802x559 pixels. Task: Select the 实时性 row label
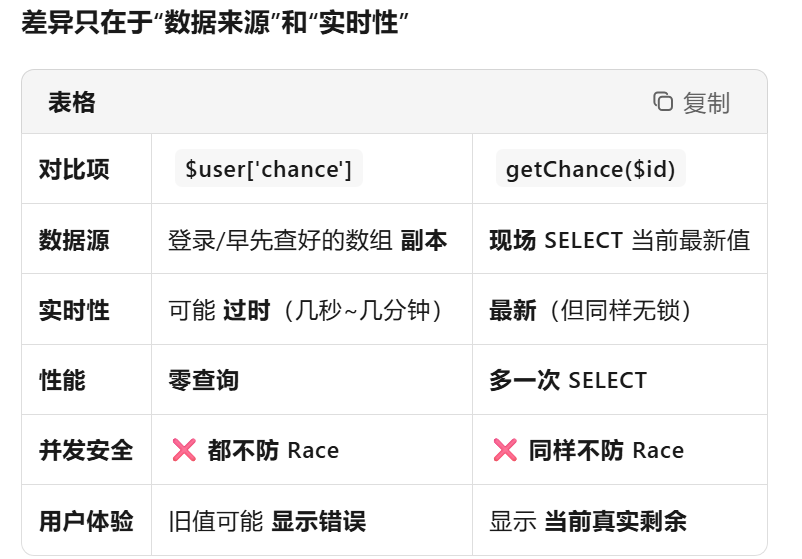pyautogui.click(x=74, y=310)
